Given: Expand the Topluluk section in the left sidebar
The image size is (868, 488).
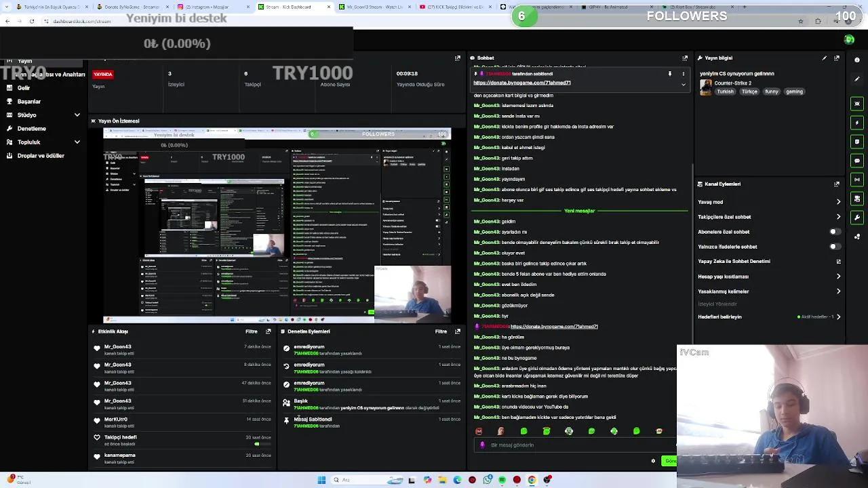Looking at the screenshot, I should pos(77,142).
